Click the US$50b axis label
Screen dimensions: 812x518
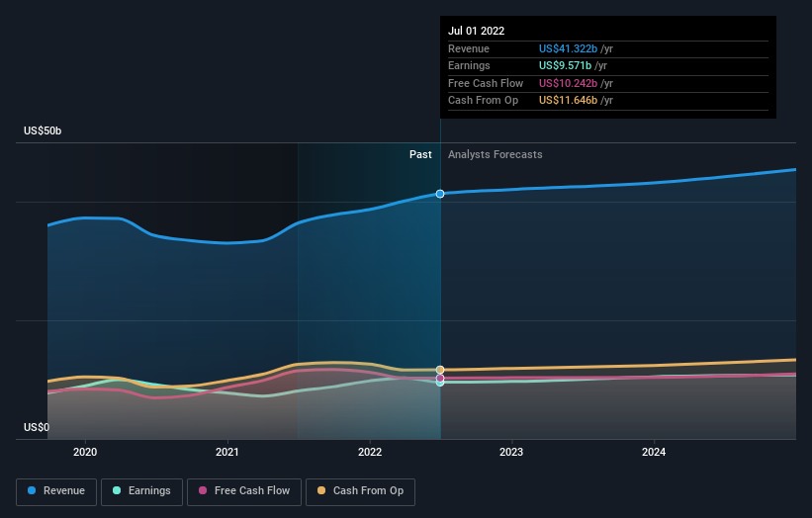point(43,130)
